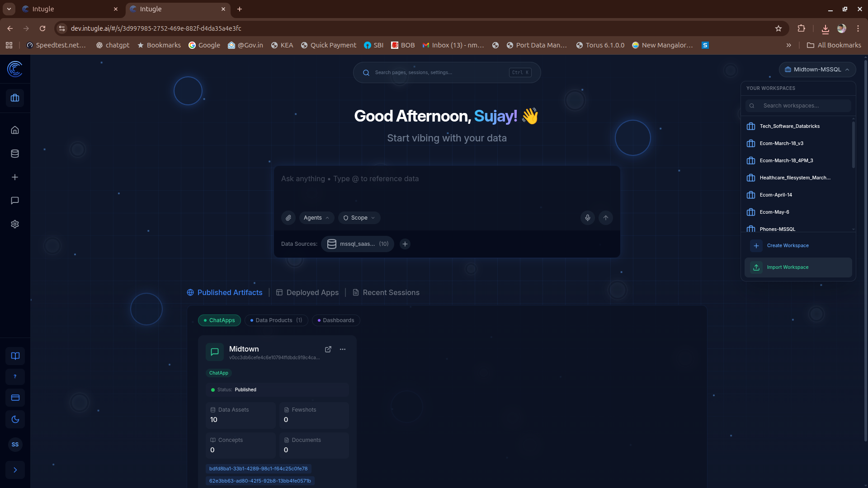Click the help question mark icon
The width and height of the screenshot is (868, 488).
tap(15, 377)
